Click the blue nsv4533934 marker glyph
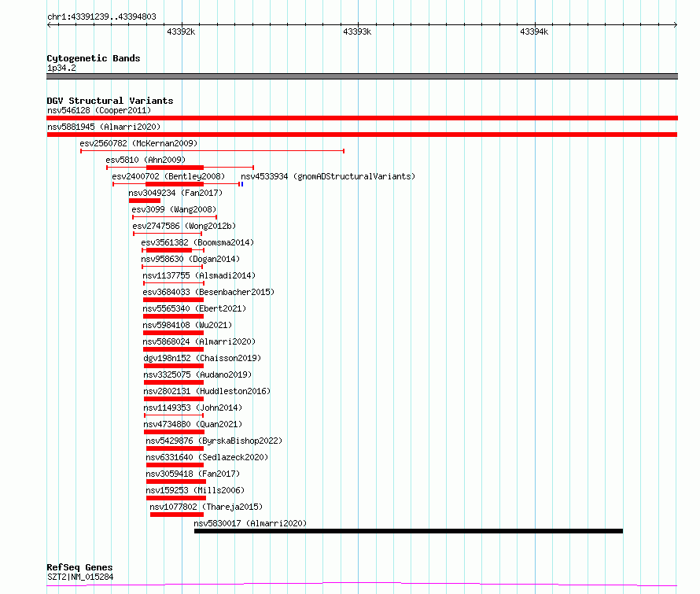Viewport: 700px width, 594px height. tap(242, 184)
